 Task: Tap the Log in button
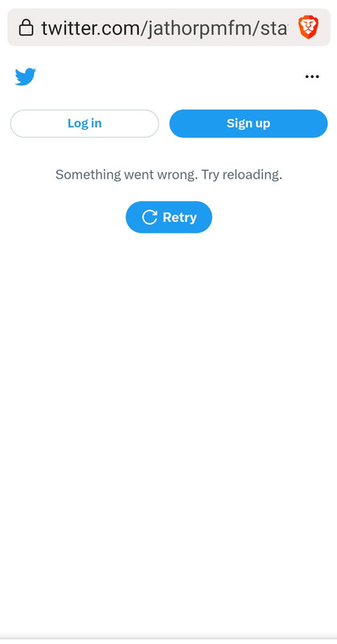pos(84,124)
